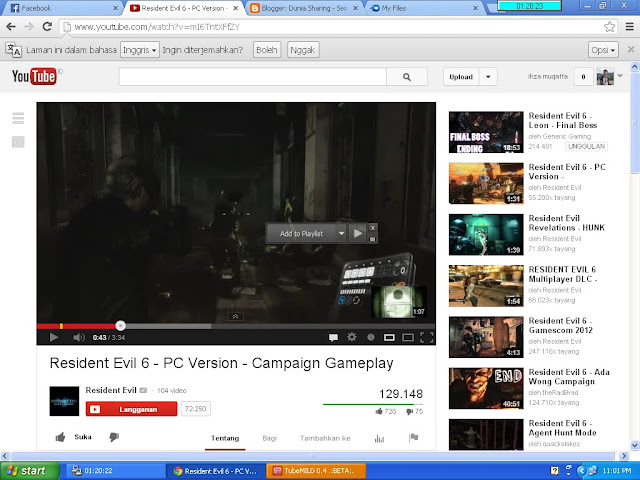Switch to small player size
640x480 pixels.
click(389, 337)
